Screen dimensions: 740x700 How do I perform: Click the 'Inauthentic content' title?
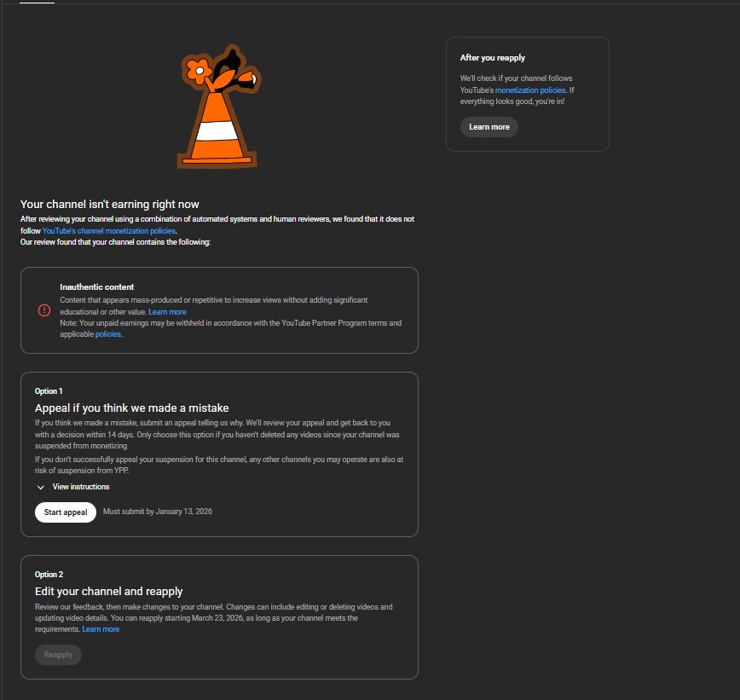pos(96,287)
